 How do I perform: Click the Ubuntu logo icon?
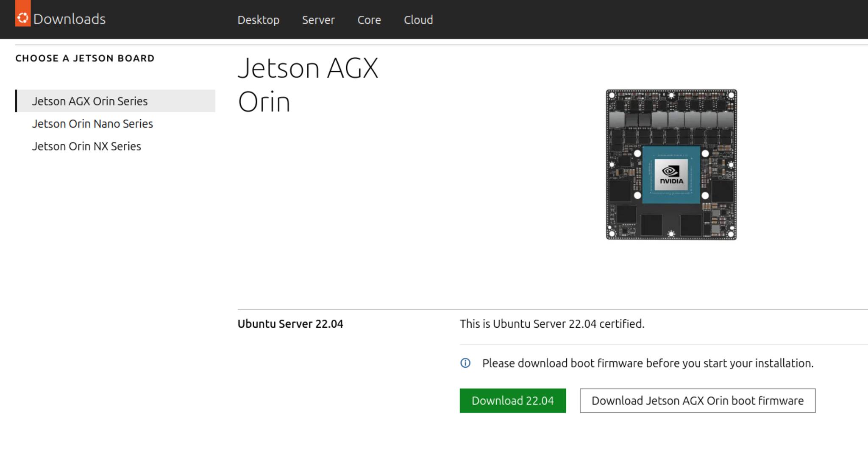coord(23,14)
